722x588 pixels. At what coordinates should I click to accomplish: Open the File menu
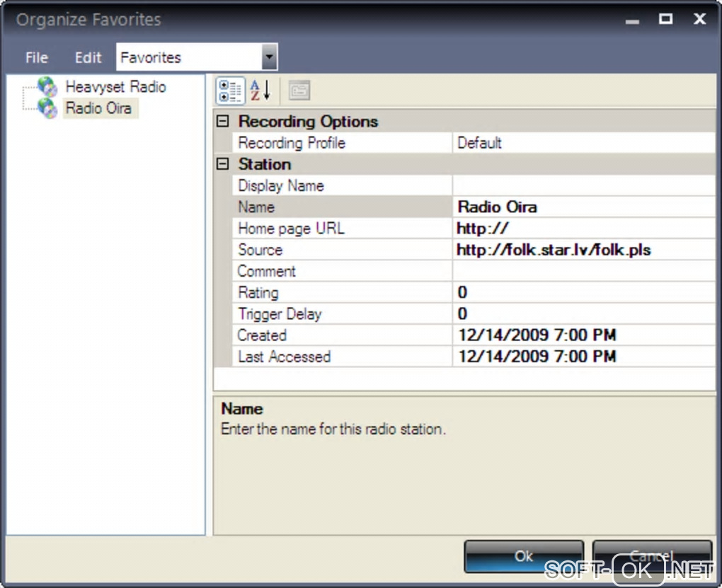pyautogui.click(x=37, y=57)
